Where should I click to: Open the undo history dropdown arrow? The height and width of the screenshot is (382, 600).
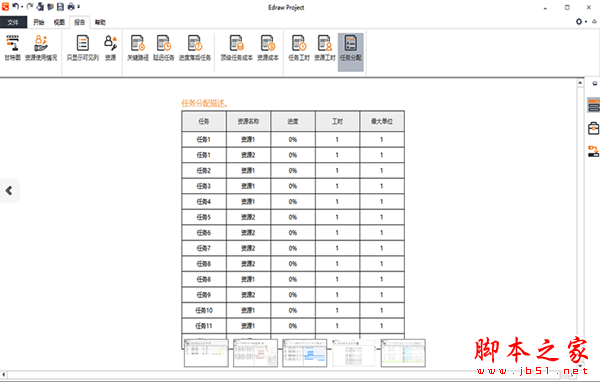click(22, 7)
